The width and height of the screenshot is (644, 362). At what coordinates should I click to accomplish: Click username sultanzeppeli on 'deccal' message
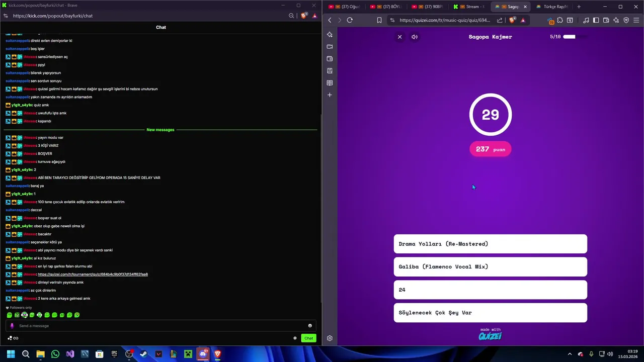point(17,210)
